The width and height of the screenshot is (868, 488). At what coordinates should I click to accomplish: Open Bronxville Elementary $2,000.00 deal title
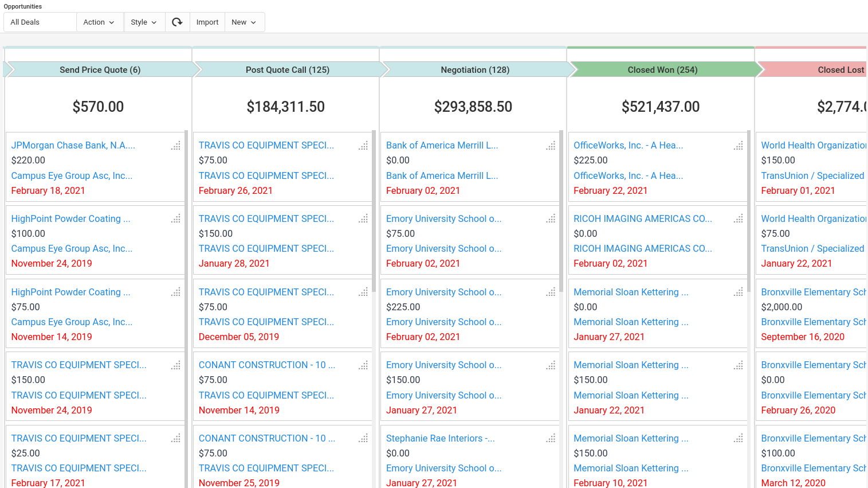[x=814, y=292]
